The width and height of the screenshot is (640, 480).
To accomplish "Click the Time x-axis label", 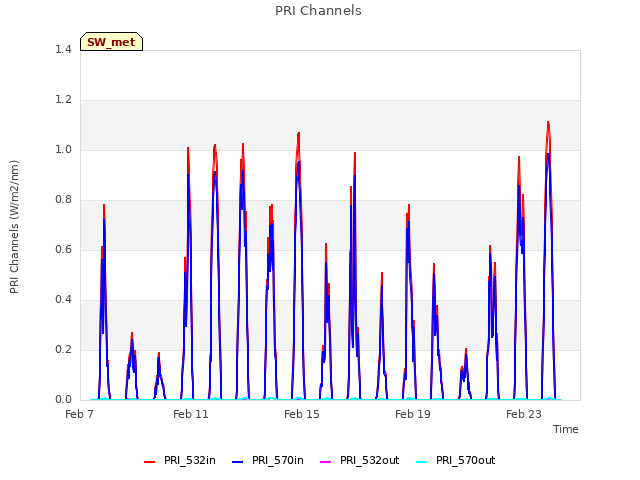I will click(x=566, y=429).
